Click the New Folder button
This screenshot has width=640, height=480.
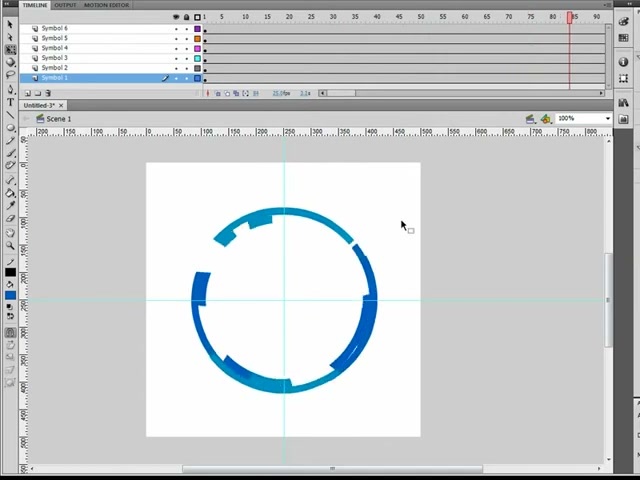coord(38,93)
